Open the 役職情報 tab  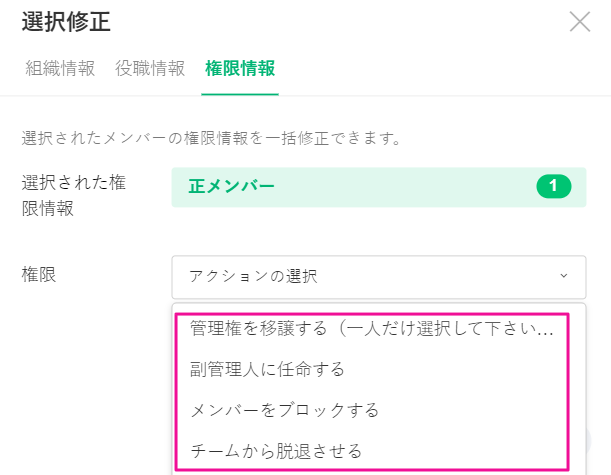[x=150, y=68]
